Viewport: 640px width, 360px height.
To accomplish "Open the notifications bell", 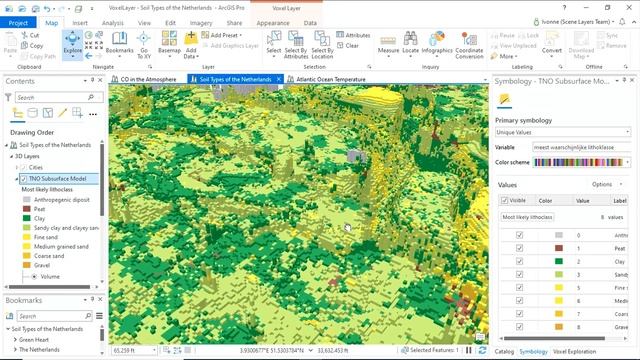I will point(622,22).
